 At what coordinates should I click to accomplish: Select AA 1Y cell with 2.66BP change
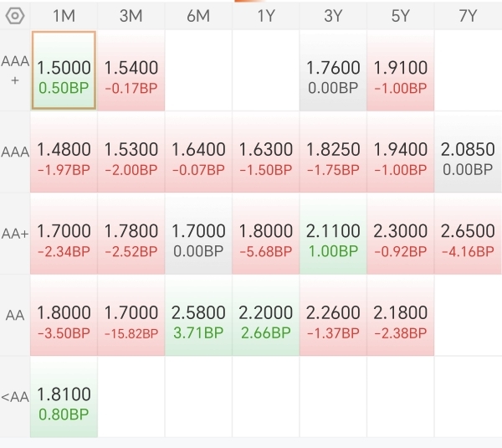point(266,316)
